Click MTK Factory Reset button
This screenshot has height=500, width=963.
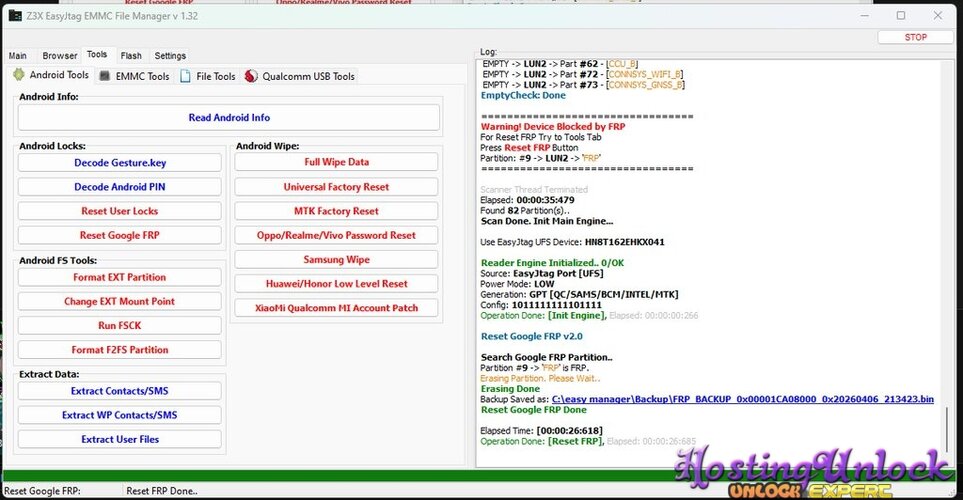click(x=336, y=211)
